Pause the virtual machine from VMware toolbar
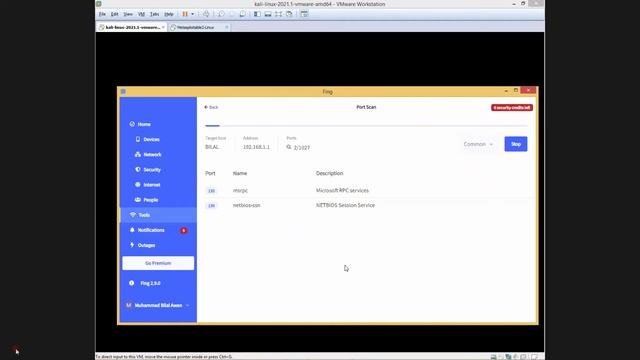Image resolution: width=640 pixels, height=360 pixels. [185, 14]
